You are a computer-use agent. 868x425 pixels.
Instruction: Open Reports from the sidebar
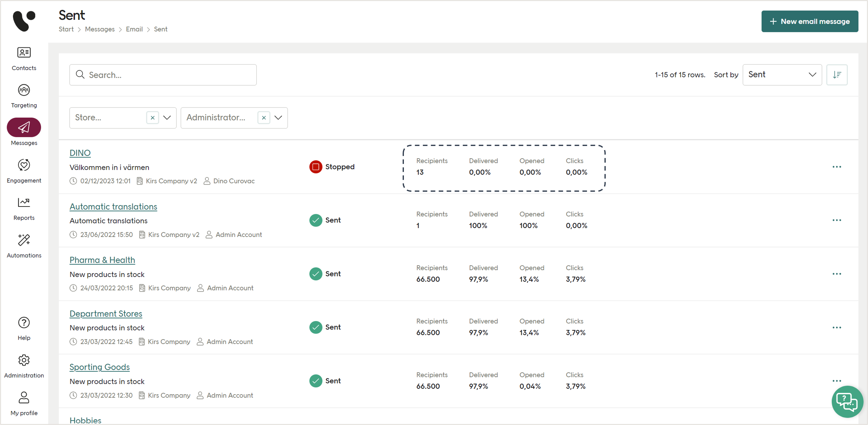(x=24, y=208)
